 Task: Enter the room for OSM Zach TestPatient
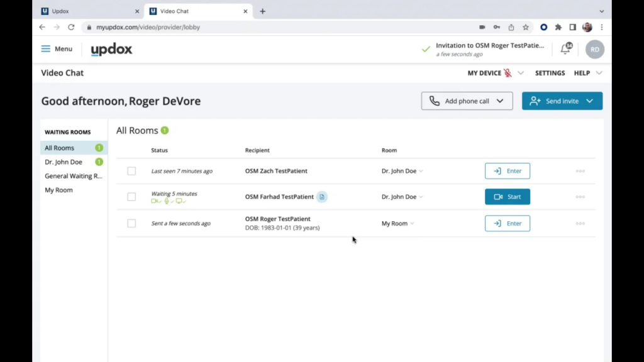507,170
